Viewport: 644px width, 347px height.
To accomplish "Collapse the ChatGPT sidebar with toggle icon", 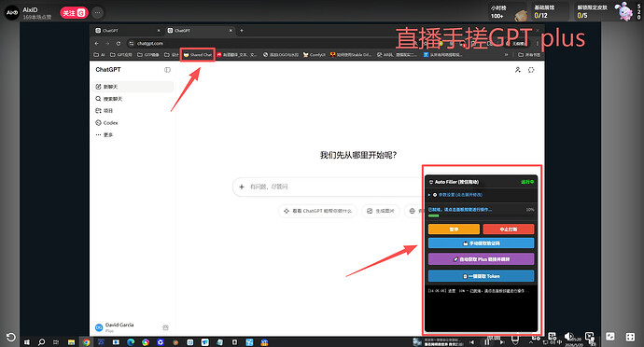I will (167, 70).
